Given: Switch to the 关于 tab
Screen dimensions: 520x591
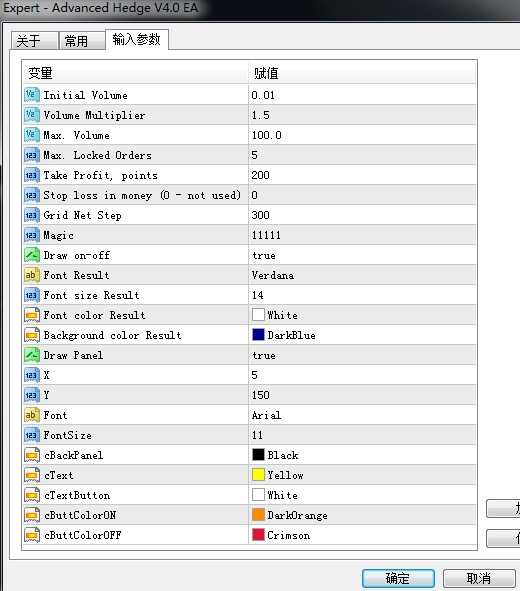Looking at the screenshot, I should click(34, 41).
